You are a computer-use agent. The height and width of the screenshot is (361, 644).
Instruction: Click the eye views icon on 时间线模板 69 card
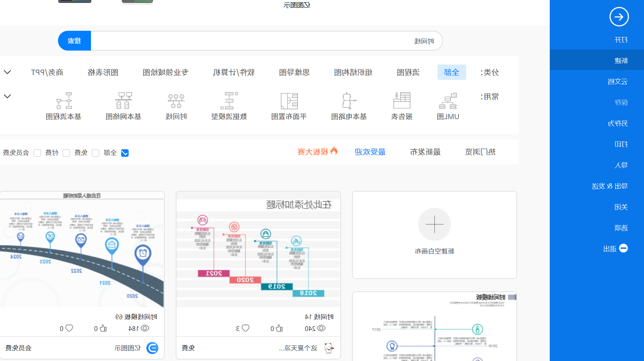pyautogui.click(x=145, y=328)
